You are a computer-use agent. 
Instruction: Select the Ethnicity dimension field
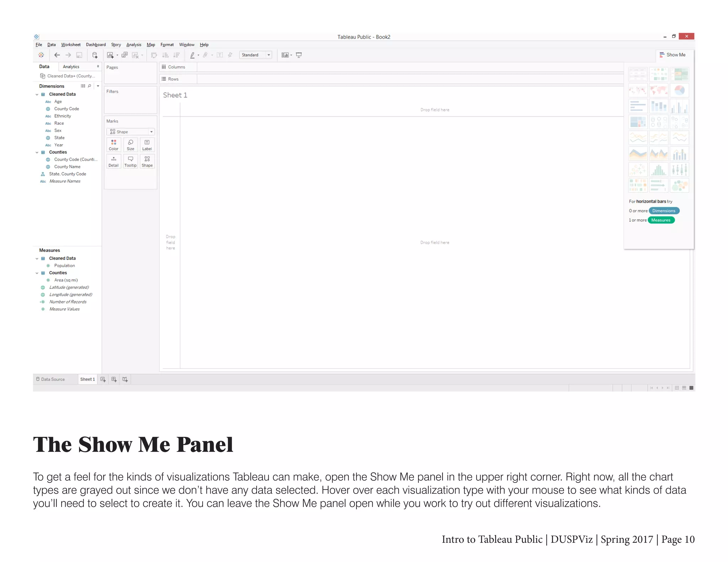(x=63, y=116)
